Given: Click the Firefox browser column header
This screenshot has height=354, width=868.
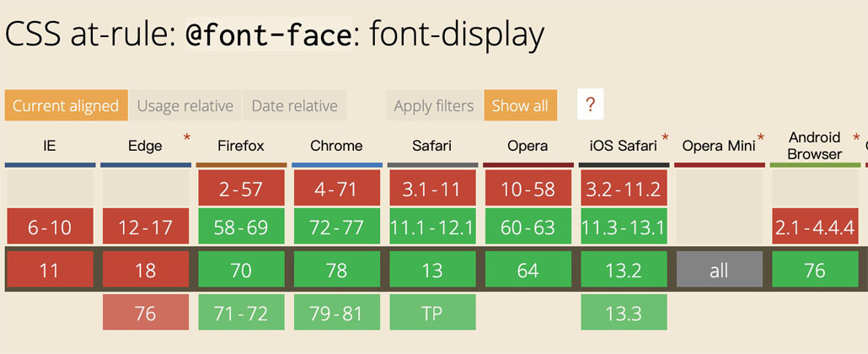Looking at the screenshot, I should pyautogui.click(x=241, y=147).
